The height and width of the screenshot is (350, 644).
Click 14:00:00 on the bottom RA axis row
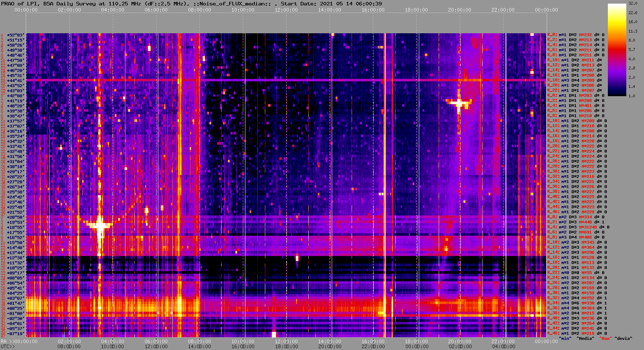(330, 341)
